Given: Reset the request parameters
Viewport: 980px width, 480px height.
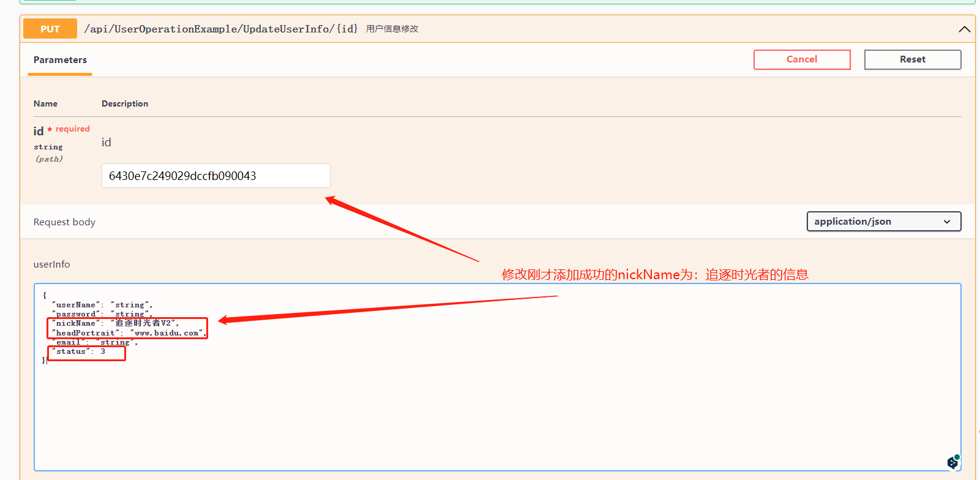Looking at the screenshot, I should pyautogui.click(x=913, y=59).
